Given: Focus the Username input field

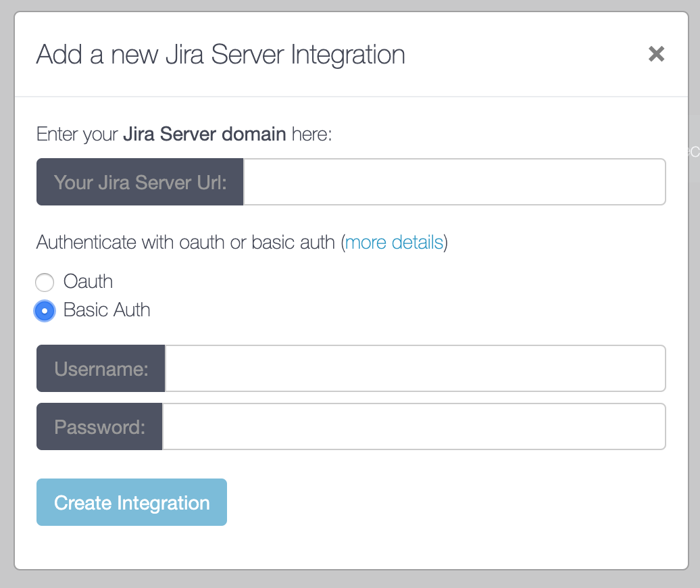Looking at the screenshot, I should click(415, 368).
